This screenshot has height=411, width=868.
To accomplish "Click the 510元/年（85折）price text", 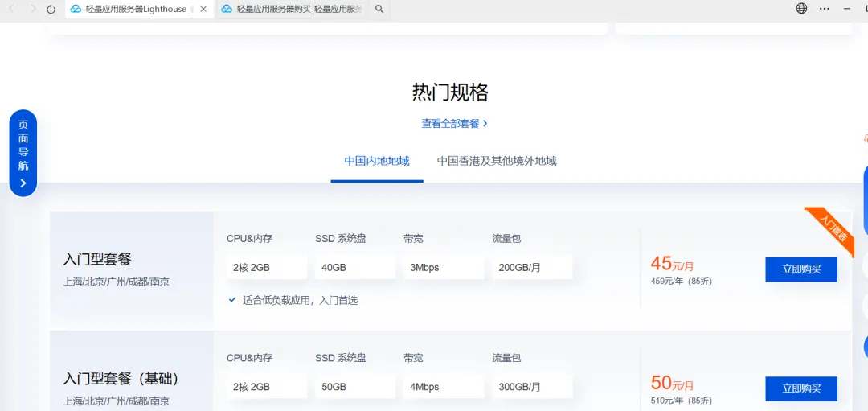I will pyautogui.click(x=682, y=401).
